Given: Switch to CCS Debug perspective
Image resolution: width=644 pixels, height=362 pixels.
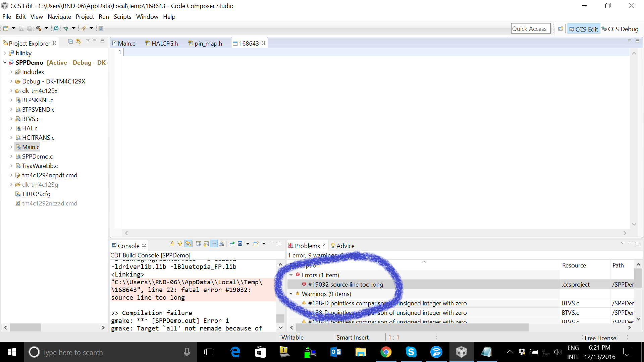Looking at the screenshot, I should pos(620,29).
